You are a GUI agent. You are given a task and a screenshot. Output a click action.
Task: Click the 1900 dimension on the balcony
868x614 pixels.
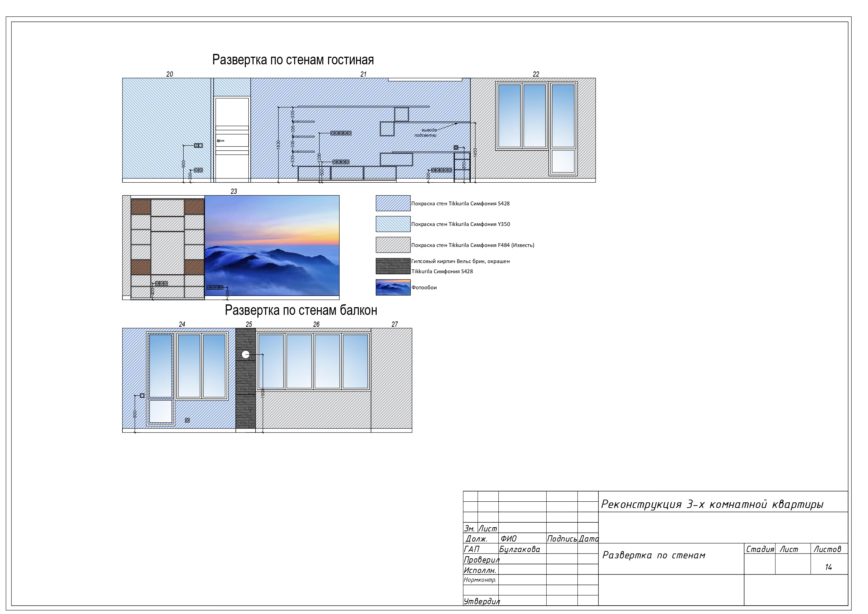[263, 393]
